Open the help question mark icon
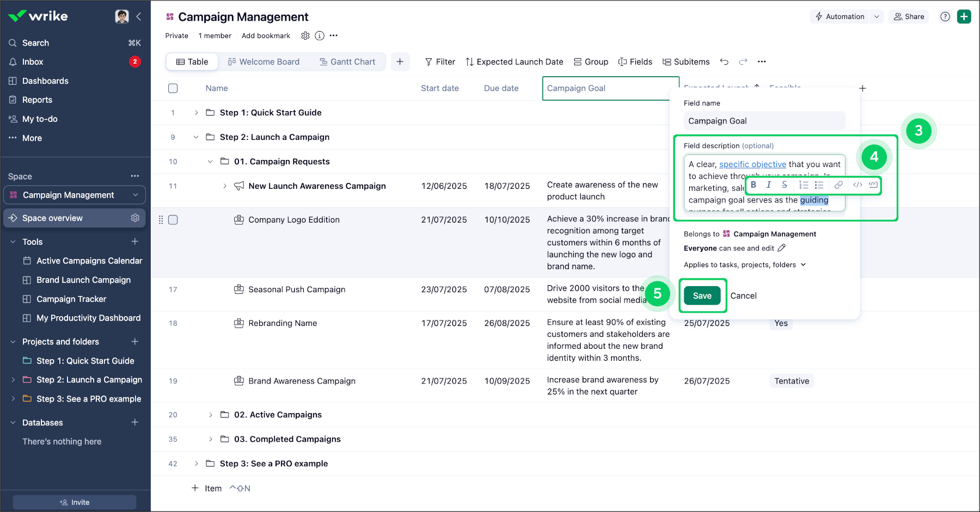 [945, 17]
